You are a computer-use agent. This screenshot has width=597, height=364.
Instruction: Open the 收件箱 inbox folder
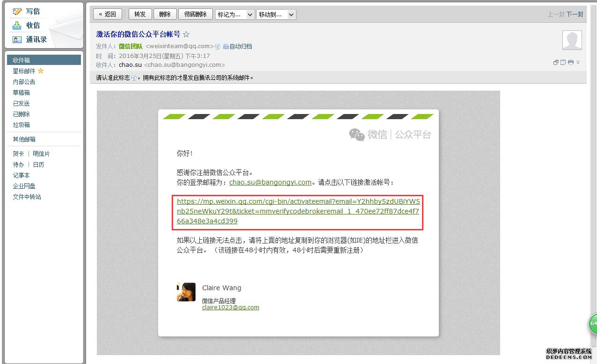[44, 60]
